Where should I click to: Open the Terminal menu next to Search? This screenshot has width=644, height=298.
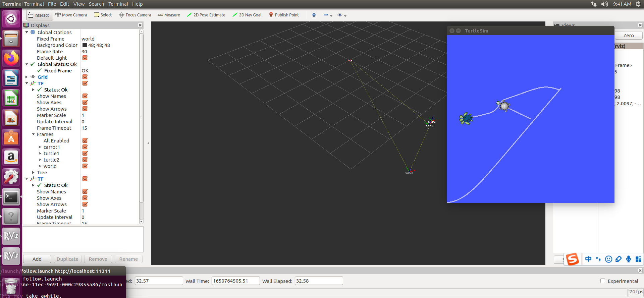point(118,4)
